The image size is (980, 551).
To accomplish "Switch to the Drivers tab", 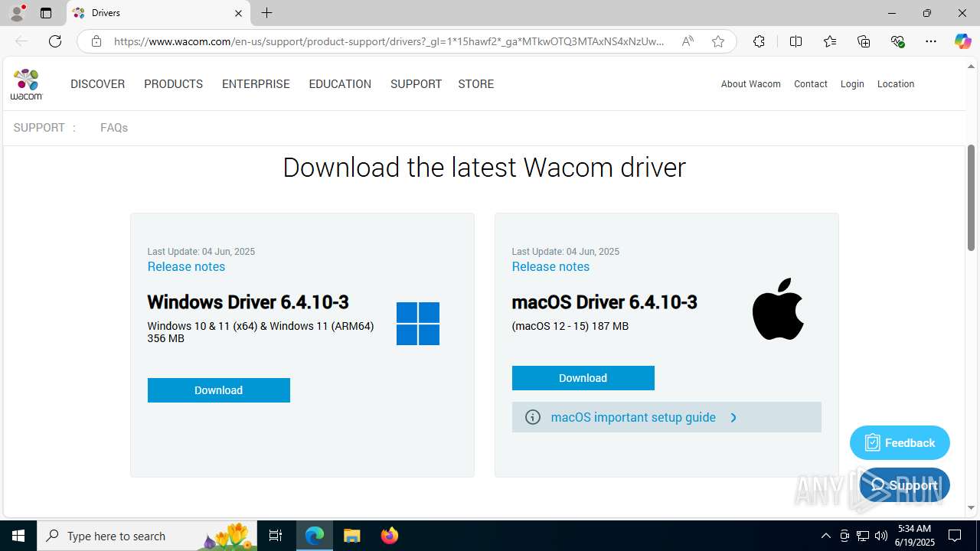I will pos(158,13).
